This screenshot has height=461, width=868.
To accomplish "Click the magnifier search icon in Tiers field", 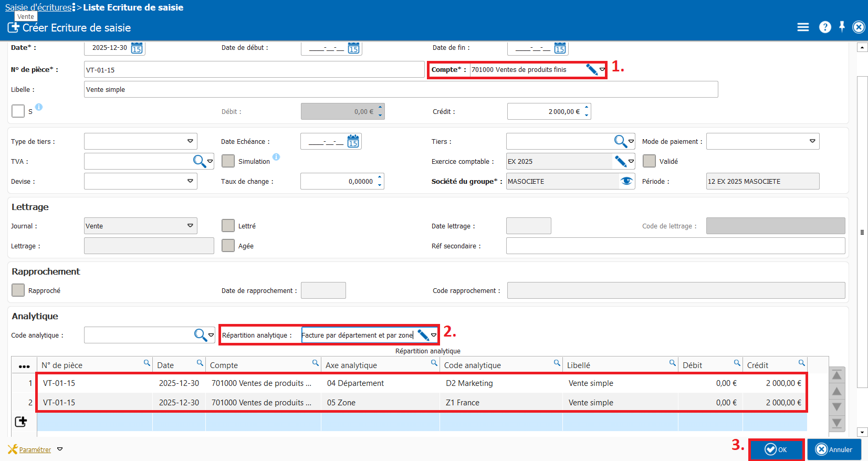I will (620, 141).
